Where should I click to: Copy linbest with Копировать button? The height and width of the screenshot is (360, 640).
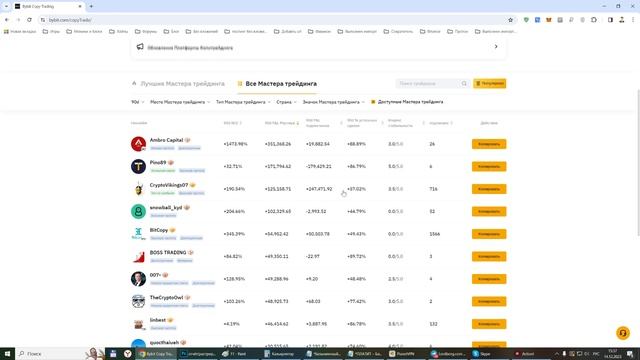pyautogui.click(x=489, y=324)
